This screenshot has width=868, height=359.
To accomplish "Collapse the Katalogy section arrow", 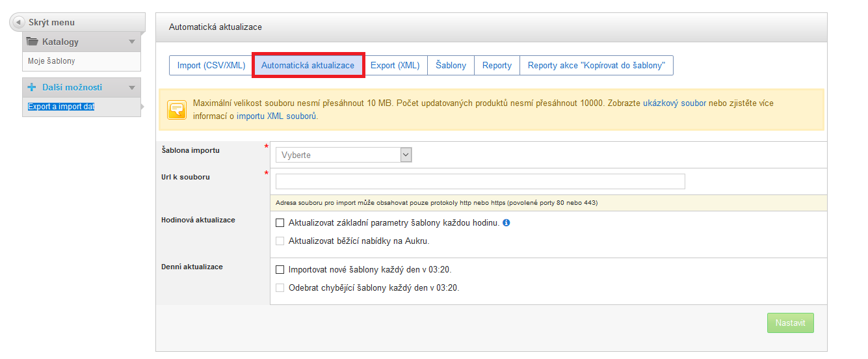I will coord(132,42).
